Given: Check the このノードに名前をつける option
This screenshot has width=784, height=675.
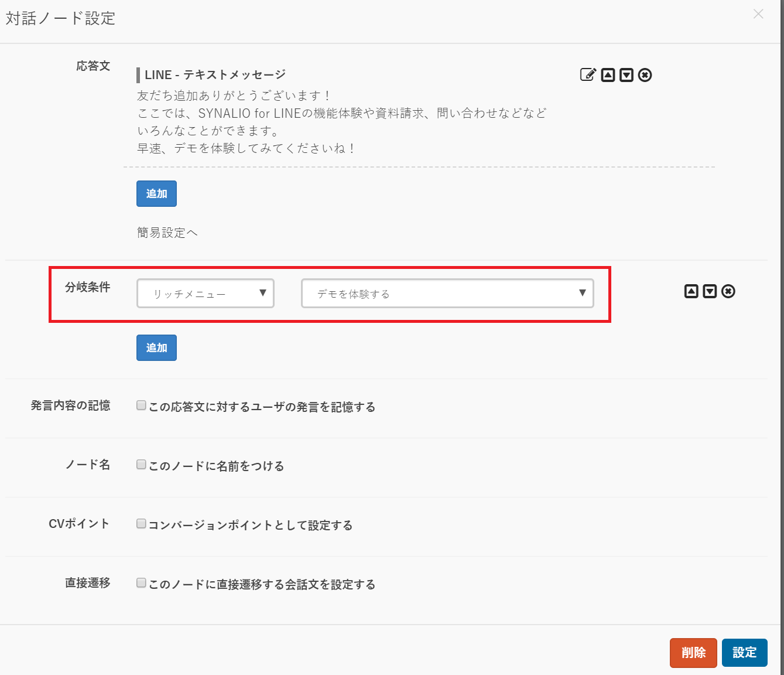Looking at the screenshot, I should pos(141,465).
